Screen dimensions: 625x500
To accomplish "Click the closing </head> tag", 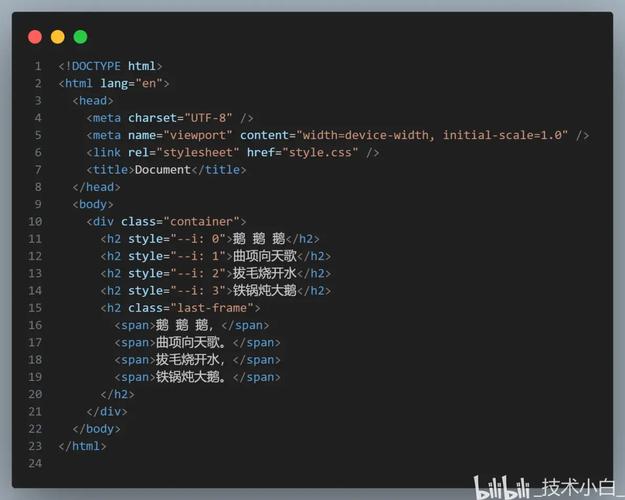I will (96, 187).
